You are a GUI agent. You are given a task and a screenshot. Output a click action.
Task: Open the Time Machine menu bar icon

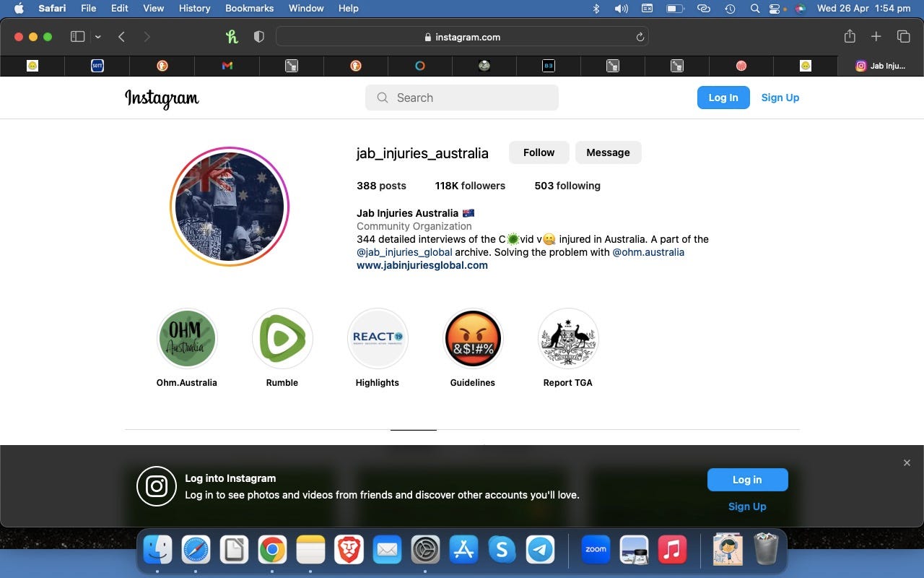tap(730, 8)
